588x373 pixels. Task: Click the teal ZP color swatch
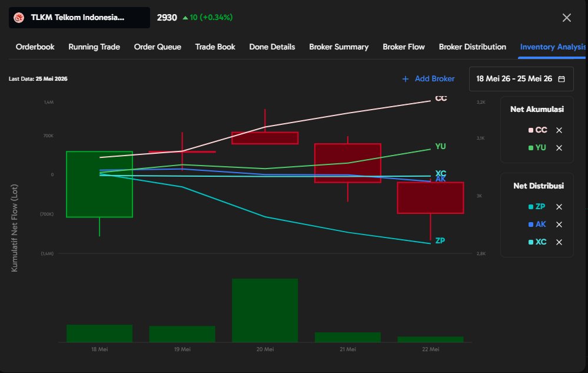click(x=531, y=207)
